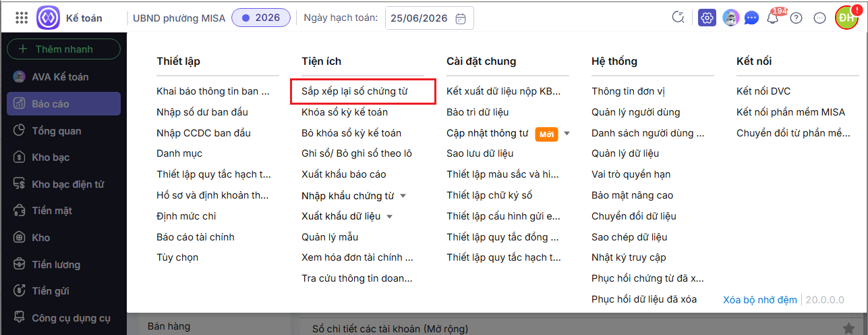The height and width of the screenshot is (335, 868).
Task: Open the apps grid launcher icon
Action: coord(21,18)
